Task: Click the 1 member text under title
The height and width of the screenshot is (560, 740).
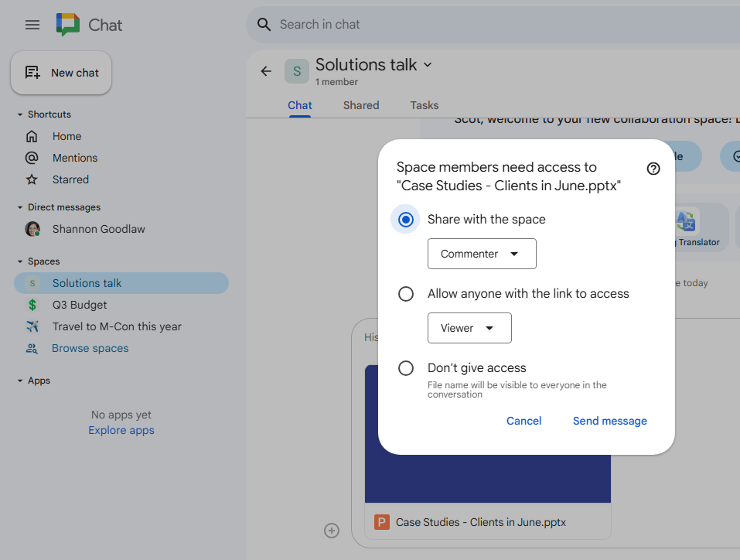Action: (336, 82)
